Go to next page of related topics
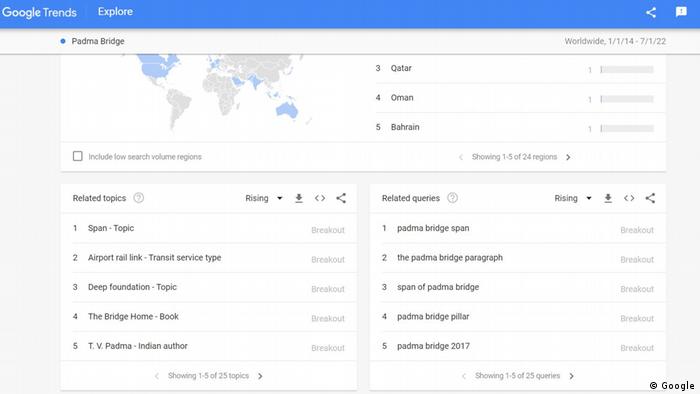 tap(260, 376)
